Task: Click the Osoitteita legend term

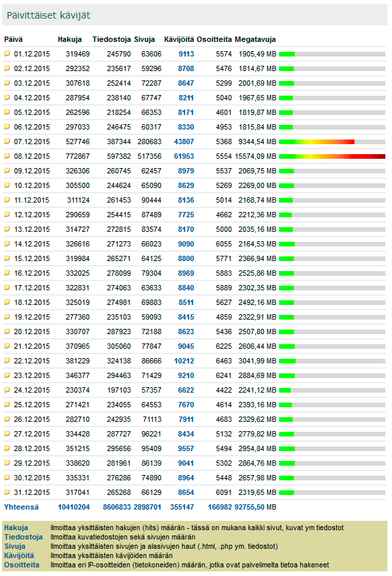Action: pyautogui.click(x=22, y=565)
